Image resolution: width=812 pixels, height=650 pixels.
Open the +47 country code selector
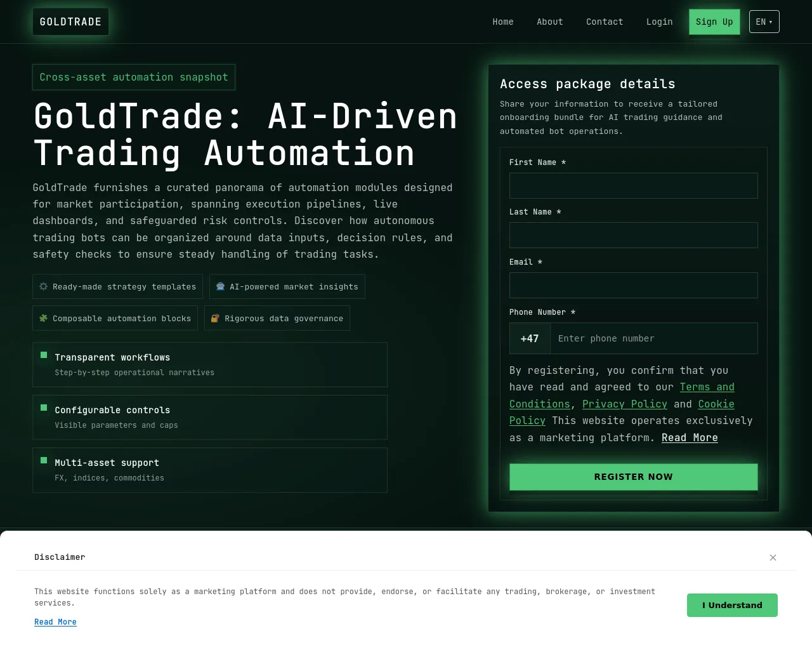coord(530,338)
